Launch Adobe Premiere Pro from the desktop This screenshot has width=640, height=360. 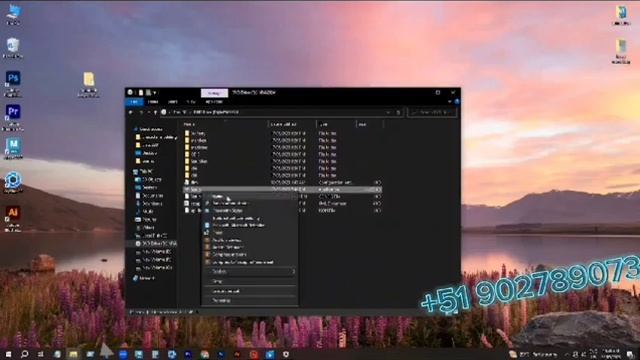tap(13, 118)
